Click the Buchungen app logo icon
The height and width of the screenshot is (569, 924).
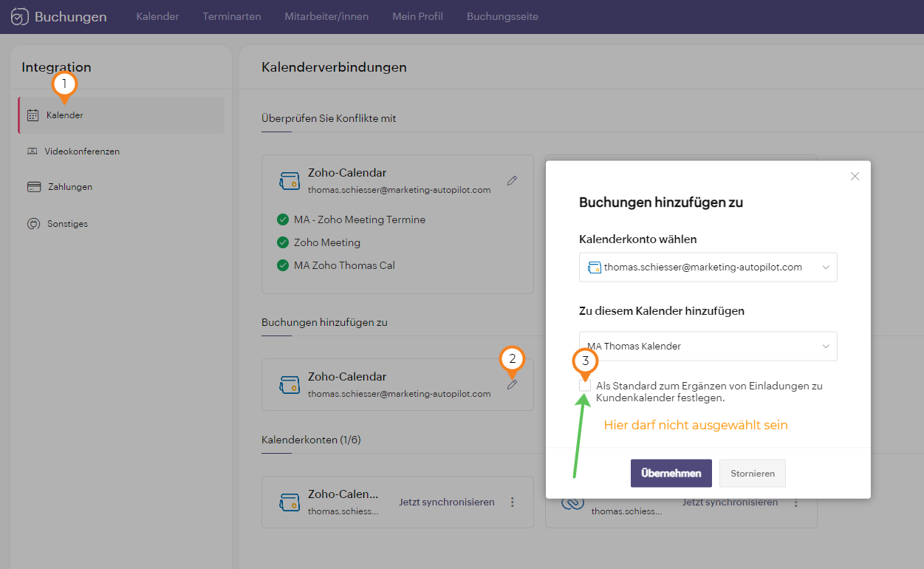click(21, 16)
